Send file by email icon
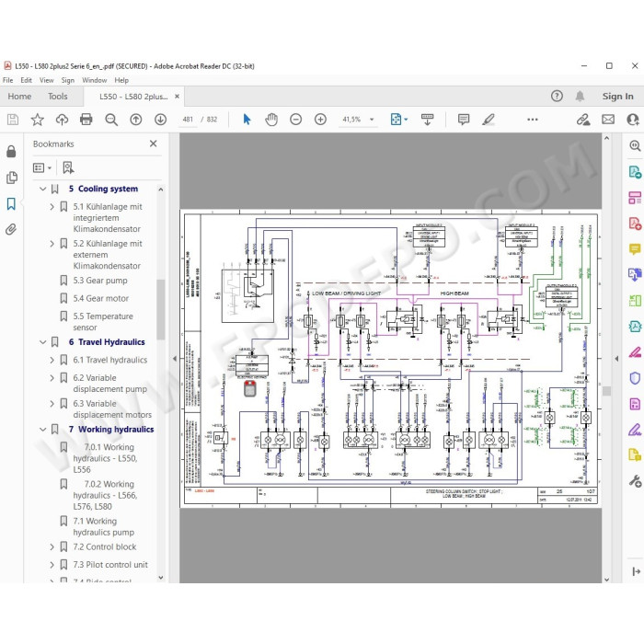This screenshot has width=644, height=644. pos(608,120)
